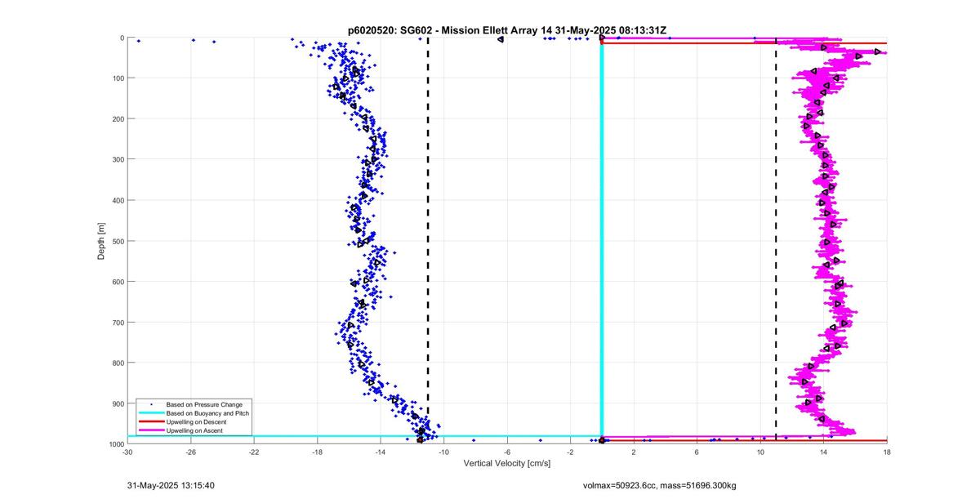Click the x-axis tick label '-2'
The height and width of the screenshot is (499, 980).
click(x=570, y=451)
